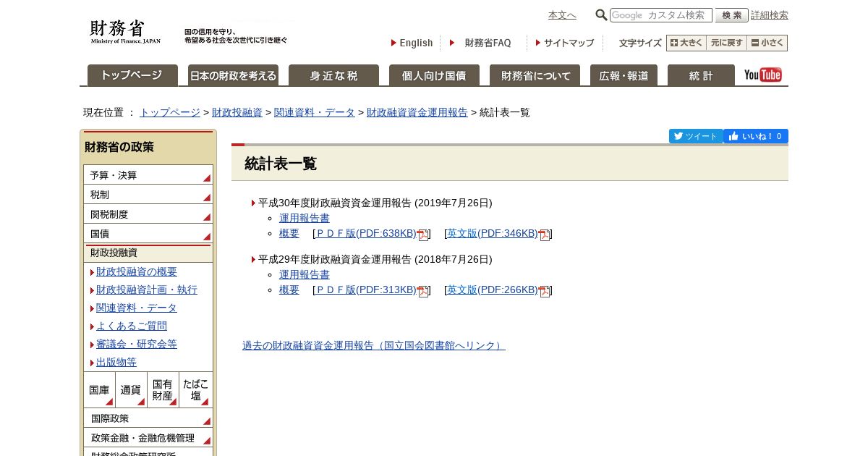Open 概要 under 平成30年度 report
Viewport: 868px width, 456px height.
tap(289, 233)
